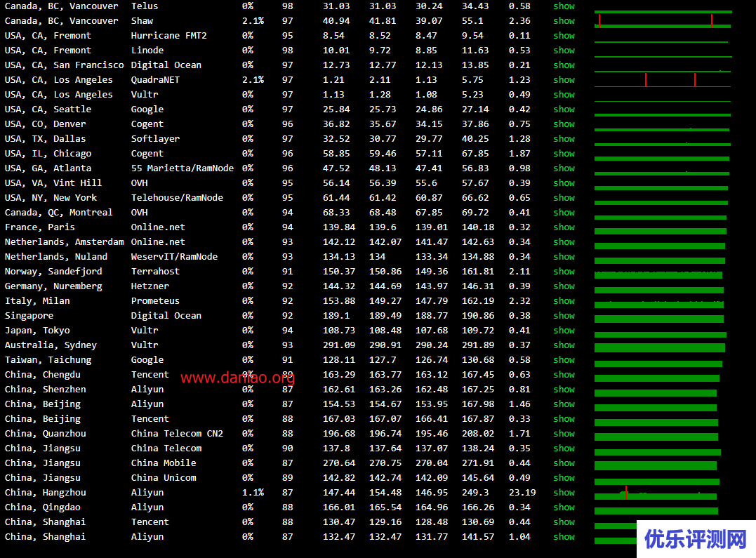Screen dimensions: 756x558
Task: Click show for the France, Paris row
Action: coord(564,227)
